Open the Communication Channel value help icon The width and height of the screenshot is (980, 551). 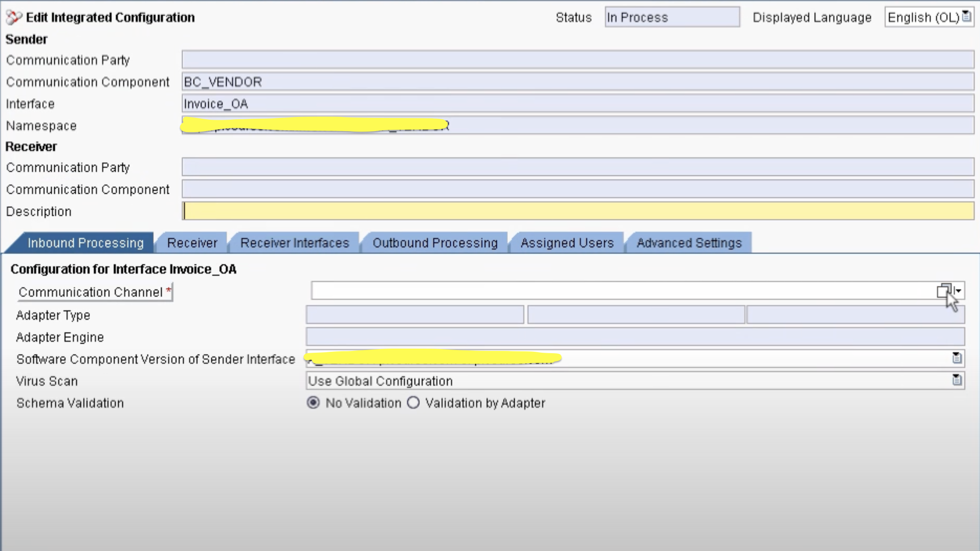[x=943, y=291]
